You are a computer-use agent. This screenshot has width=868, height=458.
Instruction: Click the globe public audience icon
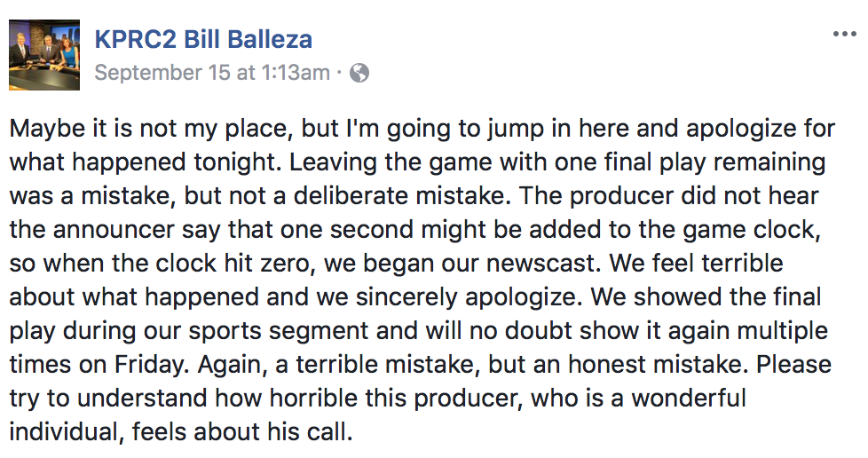coord(359,73)
